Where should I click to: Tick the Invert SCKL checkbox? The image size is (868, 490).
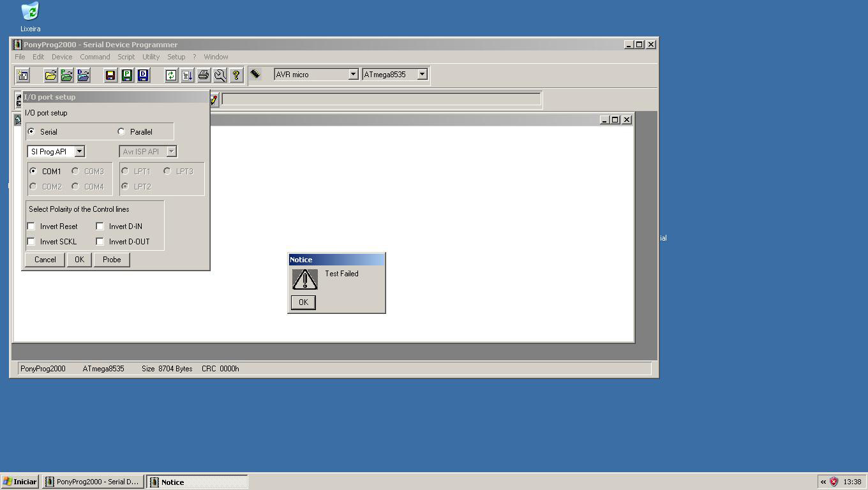[x=31, y=241]
